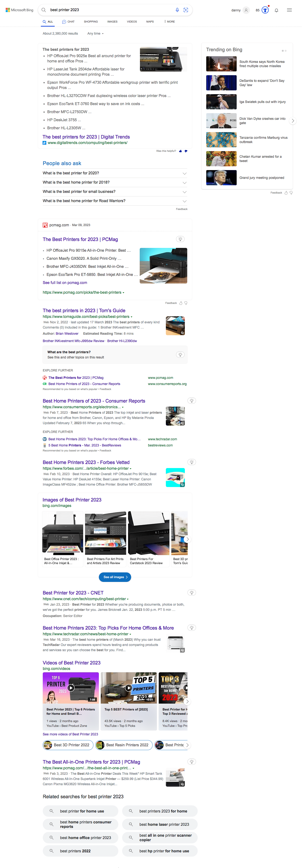Open Best Office Printer 2023 image thumbnail

[63, 533]
